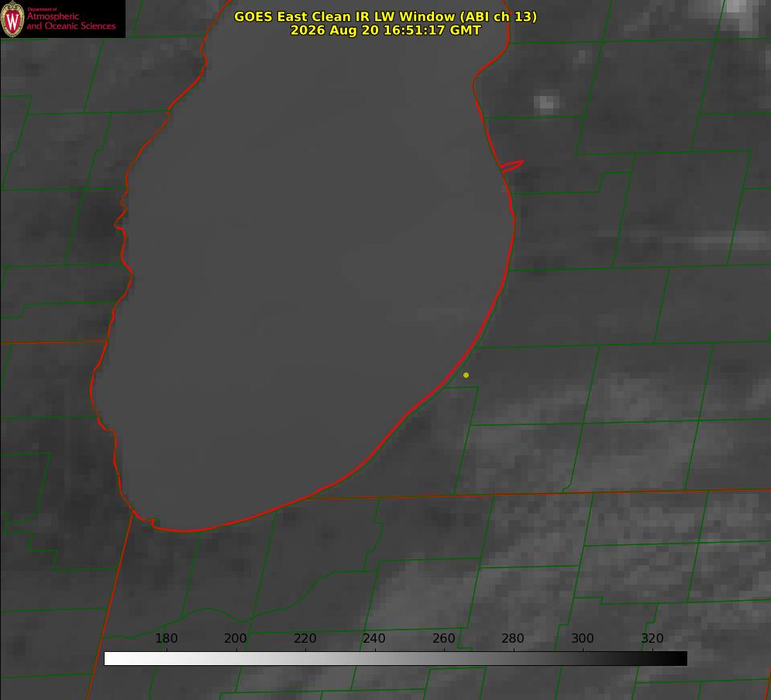The width and height of the screenshot is (771, 700).
Task: Click the 300 label on the colorbar
Action: point(583,638)
